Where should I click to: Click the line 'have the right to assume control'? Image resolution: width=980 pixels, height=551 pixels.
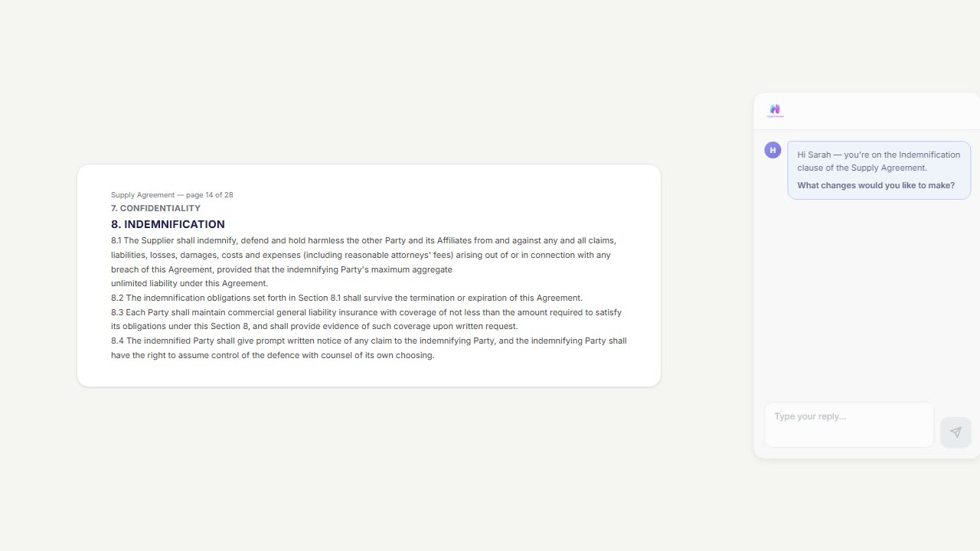tap(272, 355)
